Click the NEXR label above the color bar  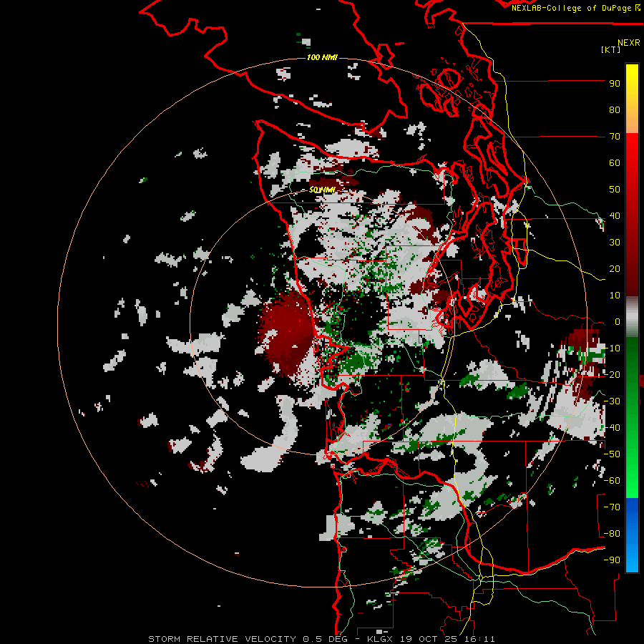coord(629,43)
